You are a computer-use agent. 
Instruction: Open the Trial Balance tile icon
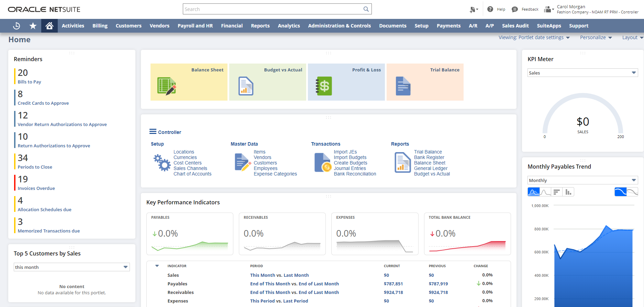403,86
